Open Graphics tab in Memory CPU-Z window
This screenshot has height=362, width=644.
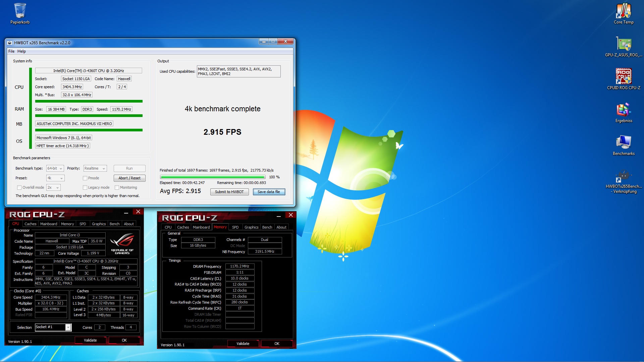click(252, 227)
